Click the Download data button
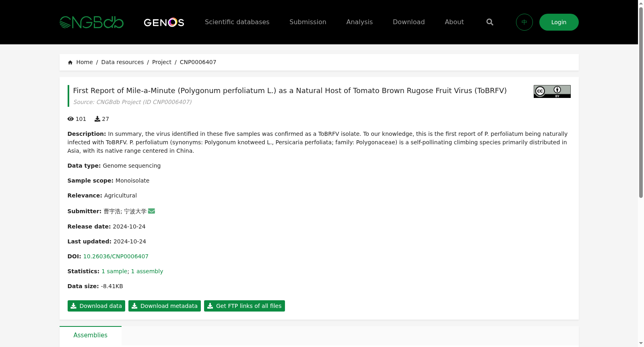The height and width of the screenshot is (347, 644). (x=96, y=306)
